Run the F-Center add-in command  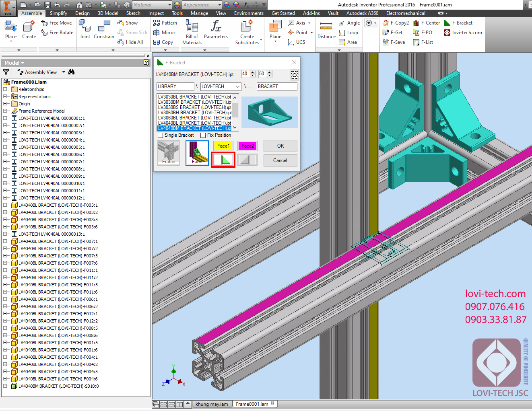[x=427, y=23]
